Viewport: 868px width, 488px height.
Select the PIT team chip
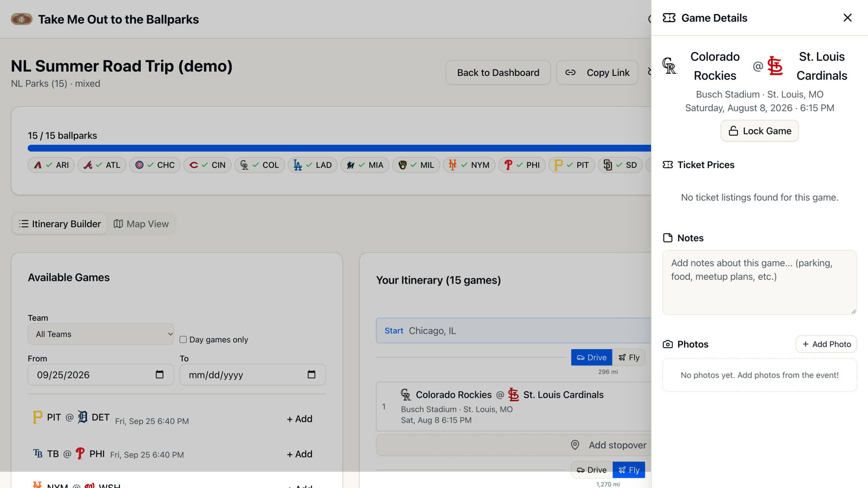tap(572, 165)
